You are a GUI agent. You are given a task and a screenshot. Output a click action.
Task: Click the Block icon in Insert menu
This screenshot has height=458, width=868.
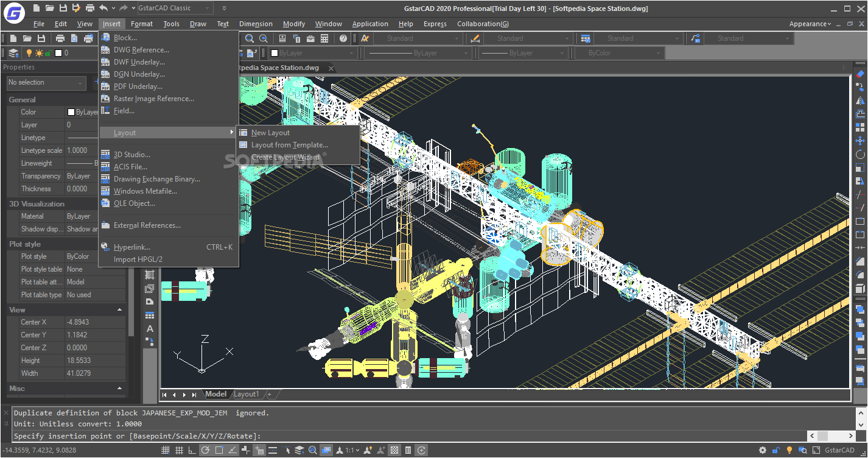pos(105,38)
